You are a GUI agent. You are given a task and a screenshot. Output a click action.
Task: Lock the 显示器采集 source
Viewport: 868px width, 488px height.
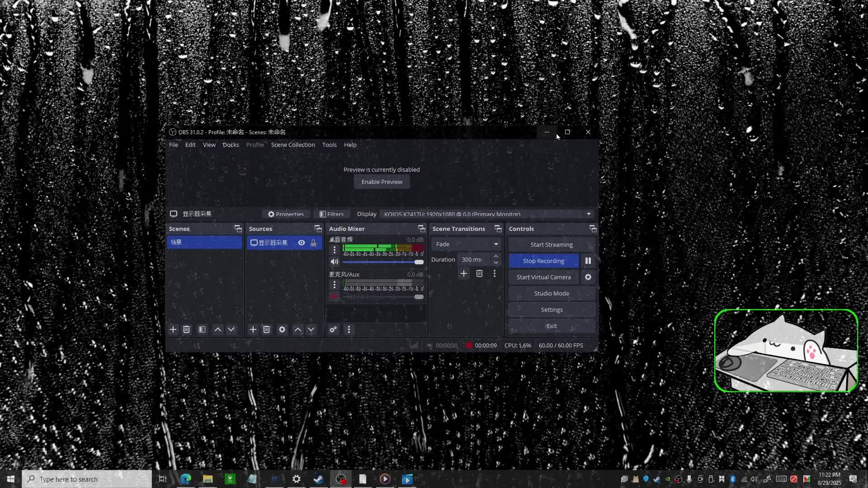click(x=313, y=243)
